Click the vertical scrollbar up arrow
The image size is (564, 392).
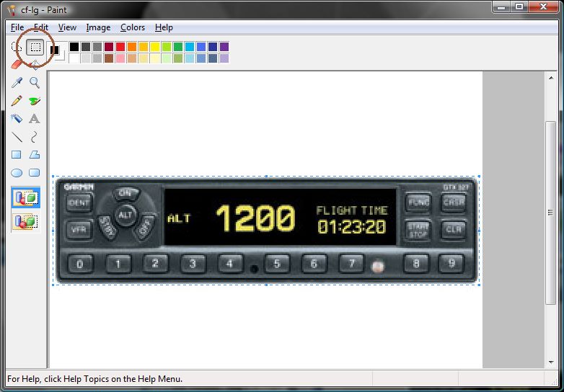pos(551,78)
